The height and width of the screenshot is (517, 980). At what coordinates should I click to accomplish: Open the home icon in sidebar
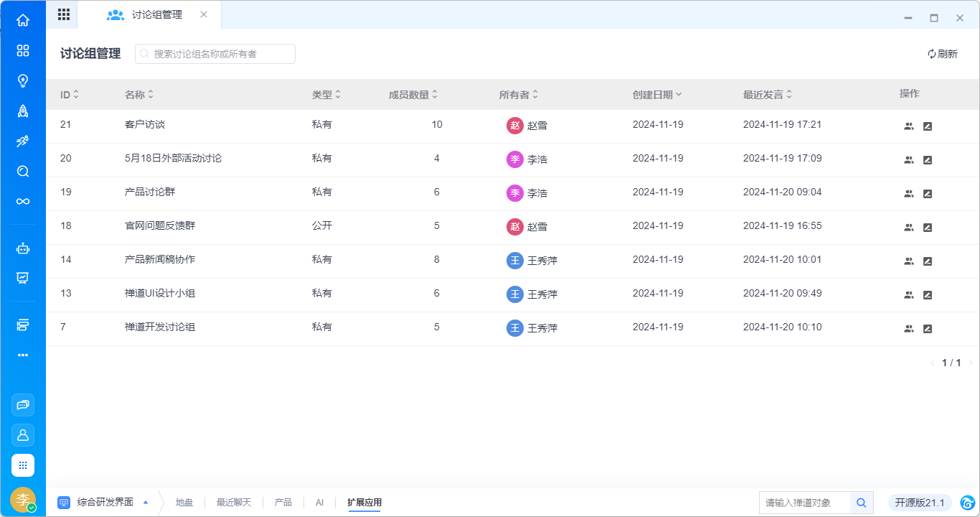click(x=23, y=20)
